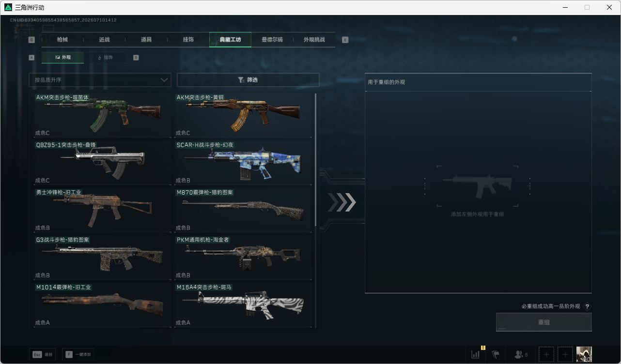Screen dimensions: 621x364
Task: Open the friends list icon
Action: pos(521,354)
